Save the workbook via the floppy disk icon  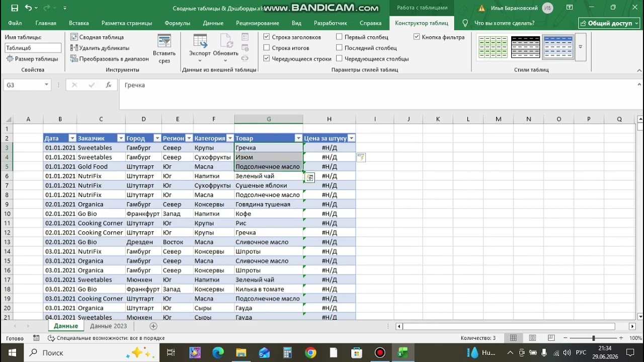(14, 8)
